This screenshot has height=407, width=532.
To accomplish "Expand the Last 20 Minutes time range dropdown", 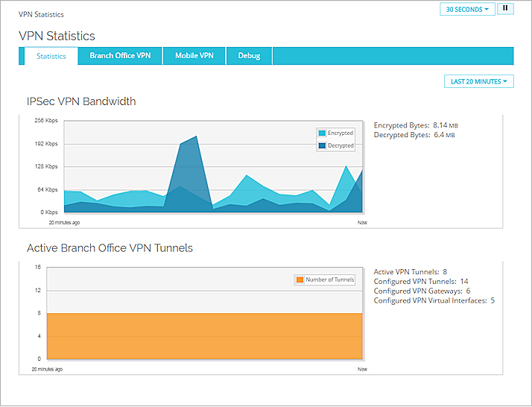I will 479,81.
